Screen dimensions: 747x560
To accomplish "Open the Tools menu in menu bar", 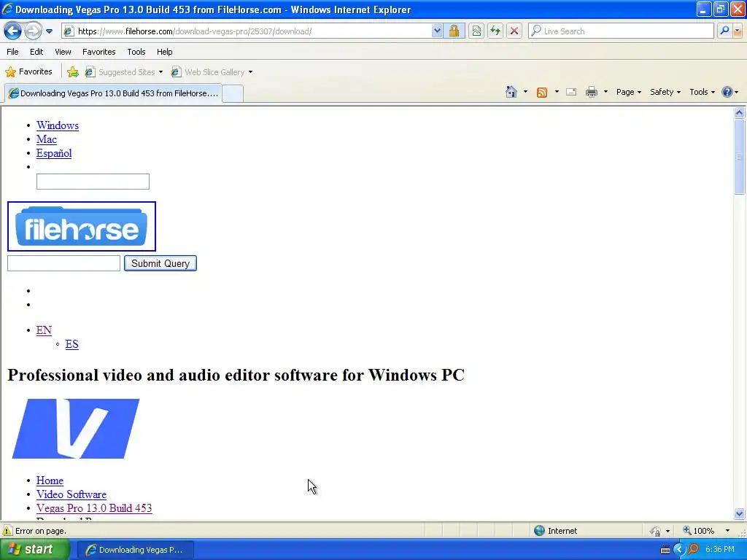I will [x=136, y=52].
